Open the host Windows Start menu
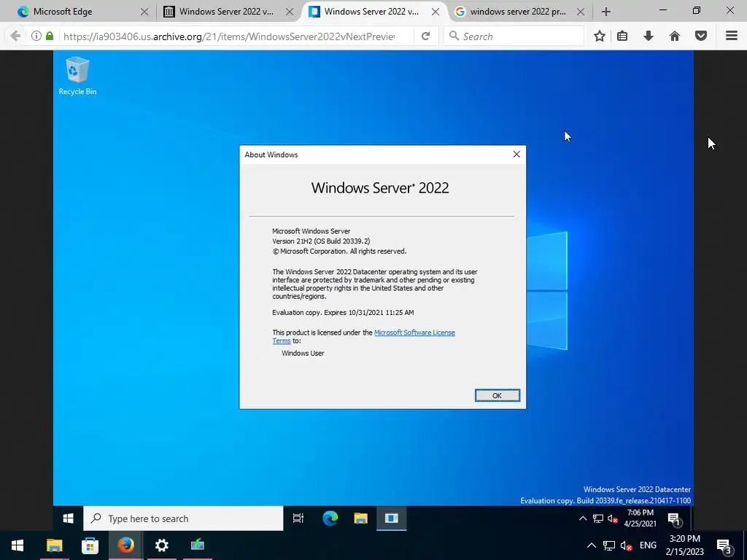Viewport: 747px width, 560px height. (18, 545)
